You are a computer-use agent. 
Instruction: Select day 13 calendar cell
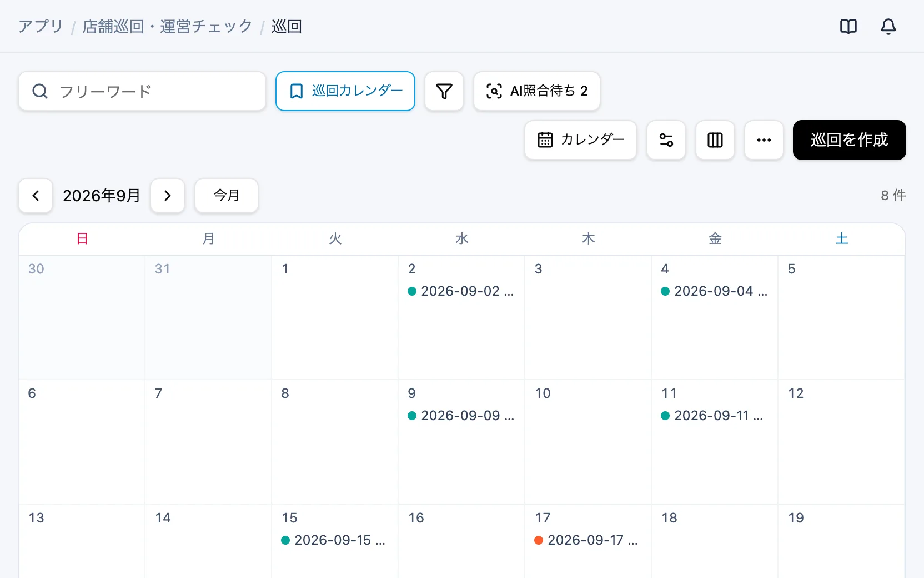[82, 541]
